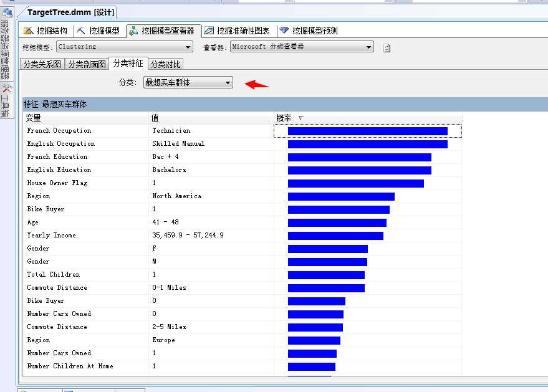
Task: Click the Region Europe probability bar
Action: (x=314, y=341)
